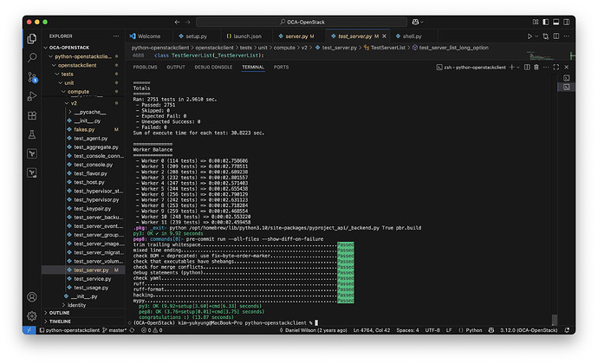598x364 pixels.
Task: Click errors and warnings count in status bar
Action: coord(152,330)
